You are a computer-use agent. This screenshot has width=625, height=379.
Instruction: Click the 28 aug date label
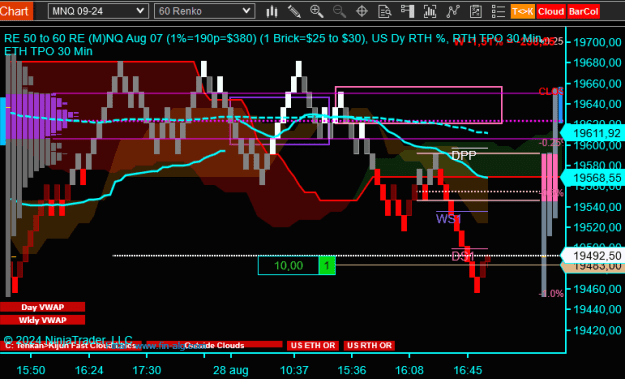click(x=231, y=370)
